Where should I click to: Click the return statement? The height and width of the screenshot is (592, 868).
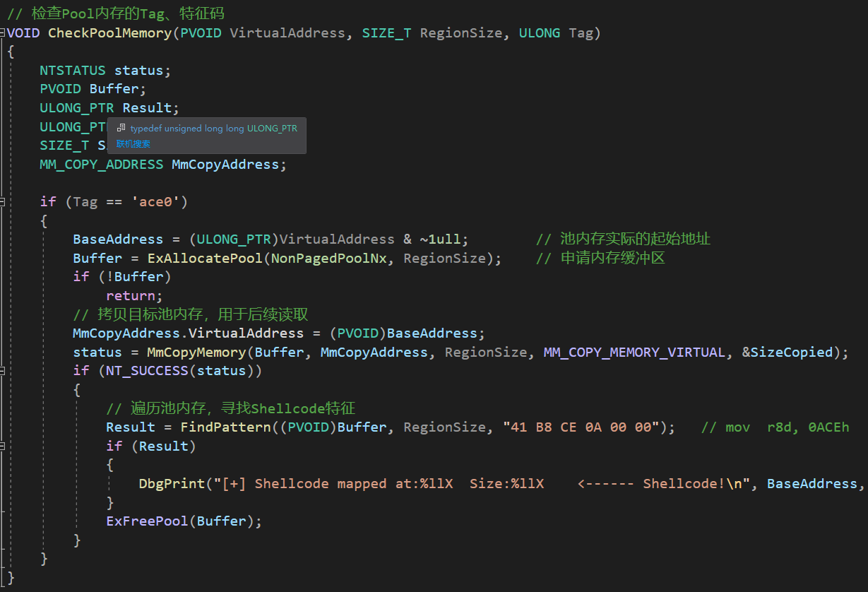click(134, 295)
